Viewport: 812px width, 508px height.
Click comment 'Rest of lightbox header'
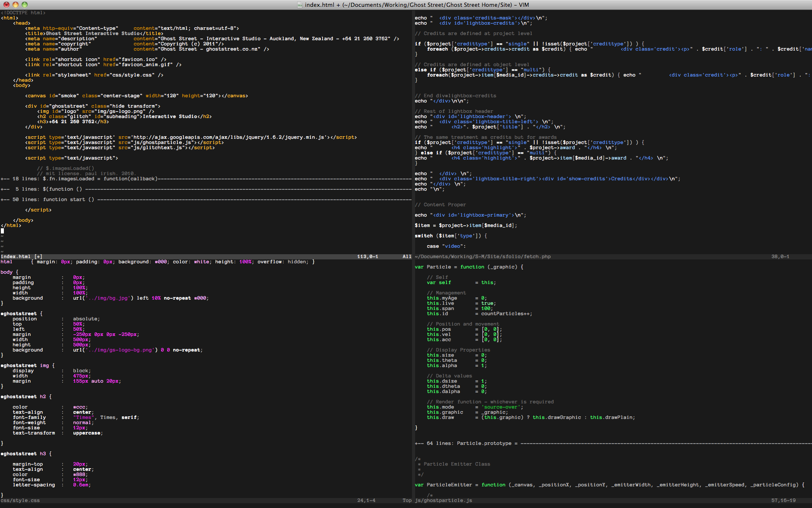coord(454,111)
